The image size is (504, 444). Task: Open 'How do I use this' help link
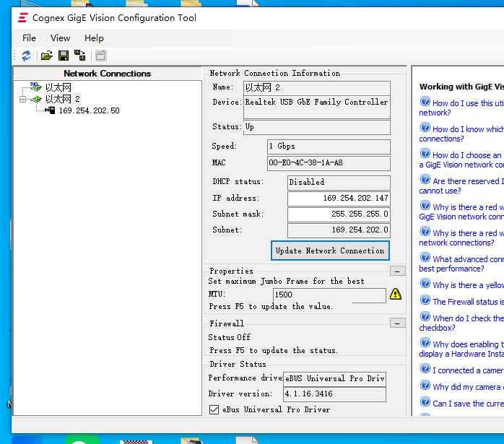[461, 108]
